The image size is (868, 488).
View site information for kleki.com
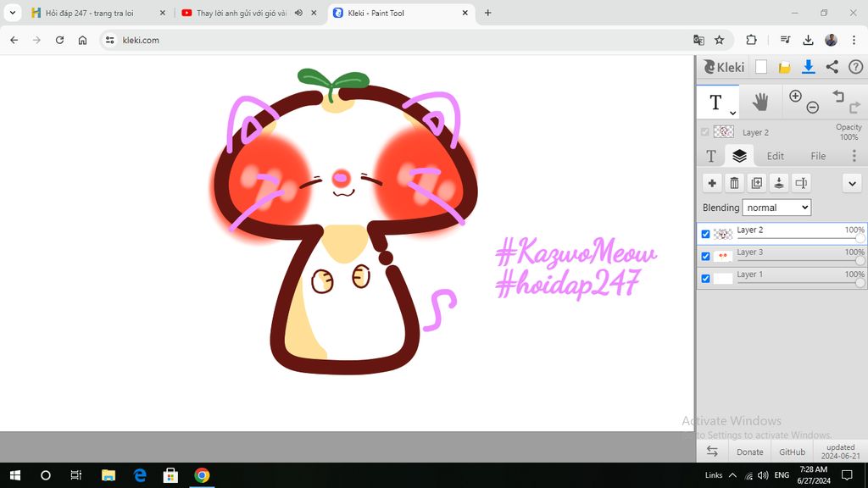(110, 40)
